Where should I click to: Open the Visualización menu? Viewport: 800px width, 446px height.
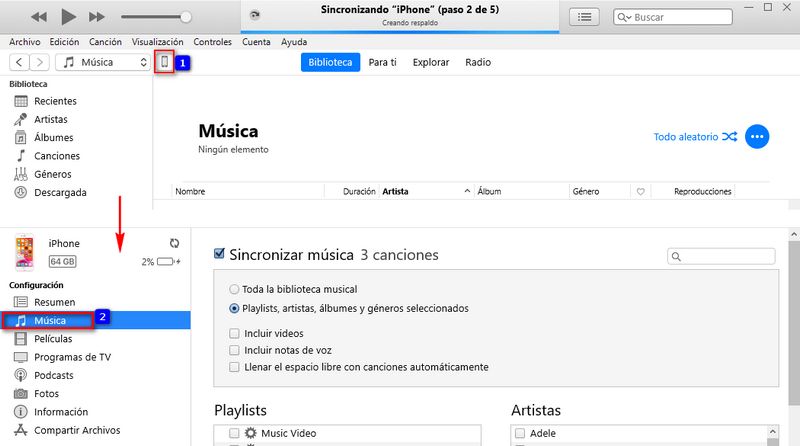click(157, 42)
